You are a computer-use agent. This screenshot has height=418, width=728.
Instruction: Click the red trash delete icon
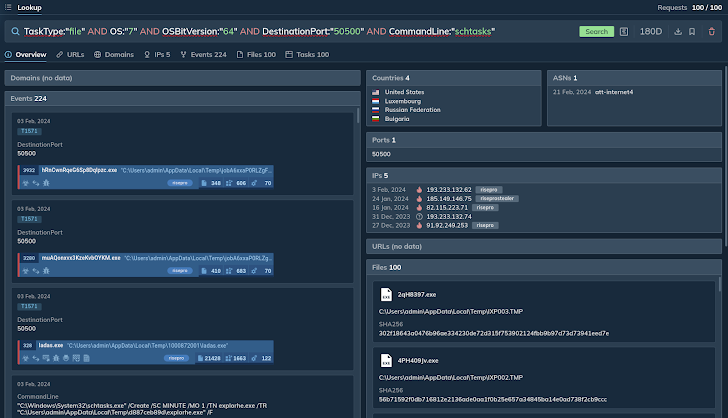[709, 31]
